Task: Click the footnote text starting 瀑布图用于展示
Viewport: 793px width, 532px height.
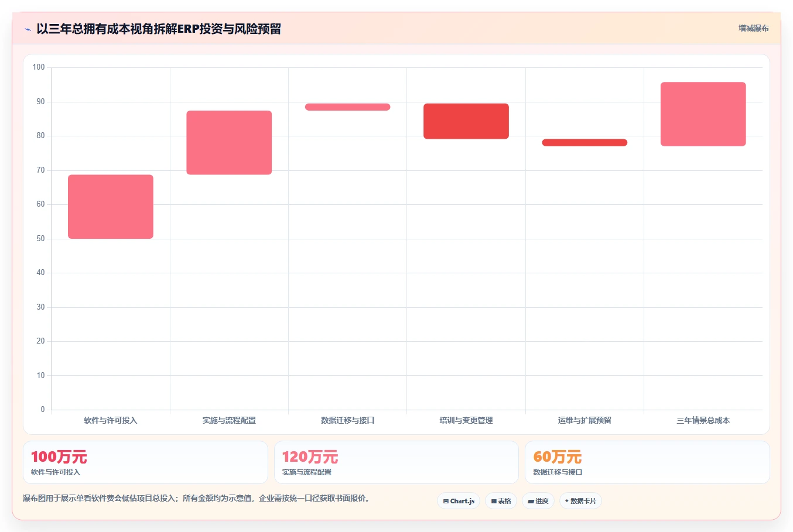Action: (x=196, y=499)
